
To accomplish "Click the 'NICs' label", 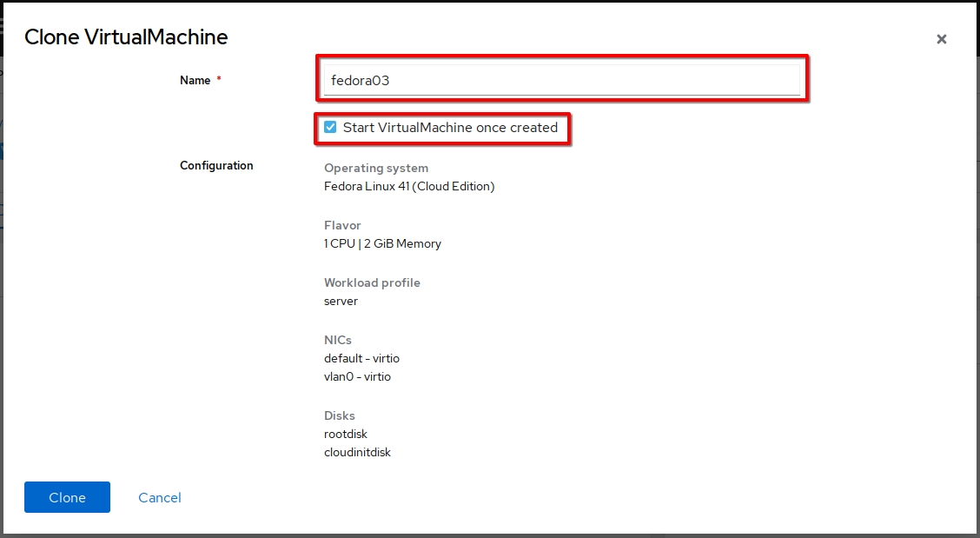I will point(338,341).
